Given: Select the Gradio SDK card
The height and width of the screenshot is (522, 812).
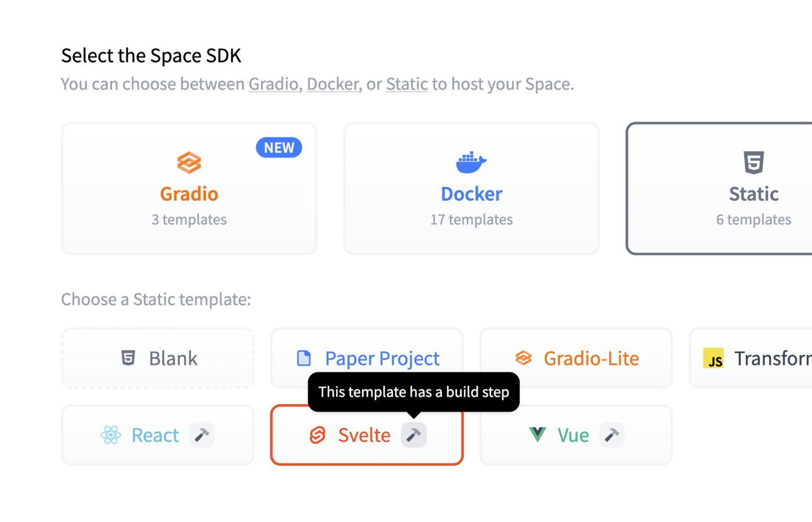Looking at the screenshot, I should [x=189, y=188].
